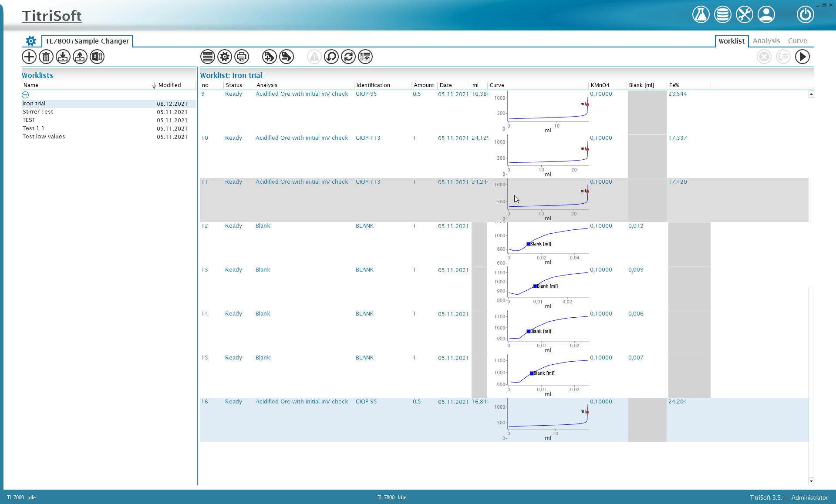
Task: Toggle sort order on the Modified column
Action: click(170, 85)
